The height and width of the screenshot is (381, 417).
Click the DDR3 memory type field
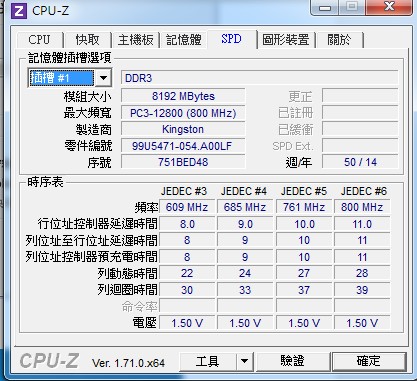tap(259, 78)
